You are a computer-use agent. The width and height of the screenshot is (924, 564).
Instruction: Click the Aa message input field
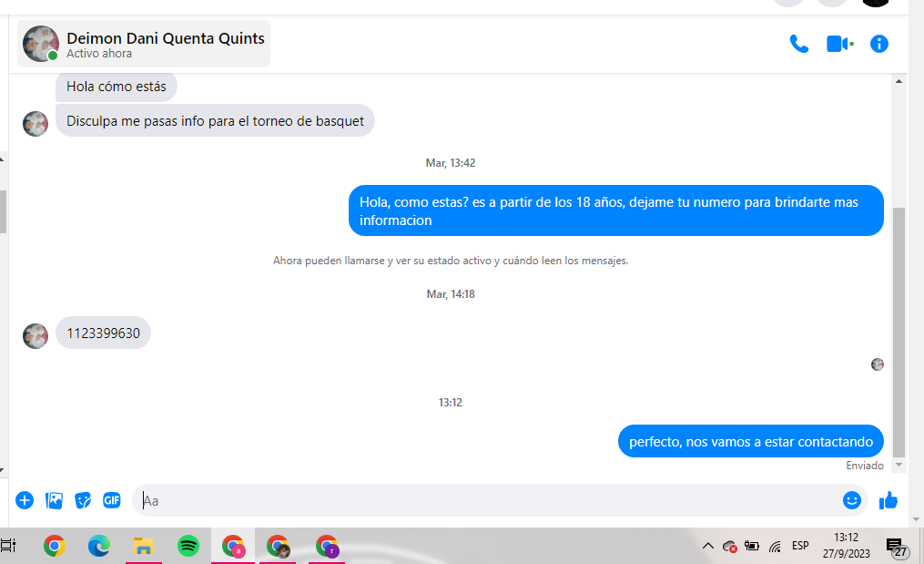486,500
